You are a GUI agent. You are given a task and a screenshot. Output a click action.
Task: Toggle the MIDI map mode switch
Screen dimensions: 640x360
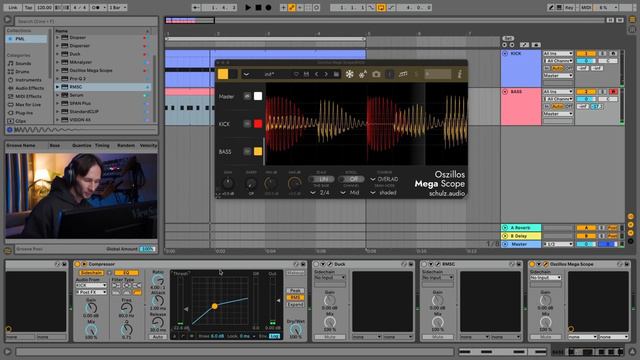[x=586, y=7]
